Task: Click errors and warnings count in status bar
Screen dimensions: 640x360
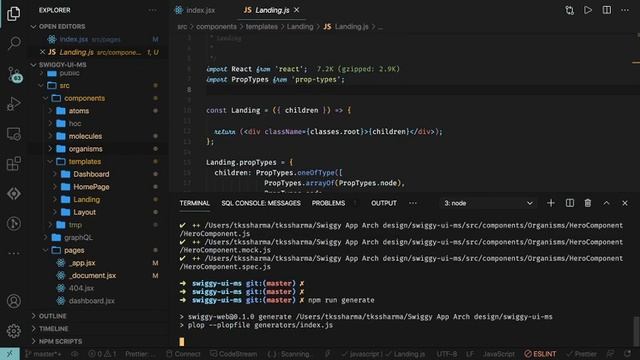Action: pyautogui.click(x=102, y=354)
